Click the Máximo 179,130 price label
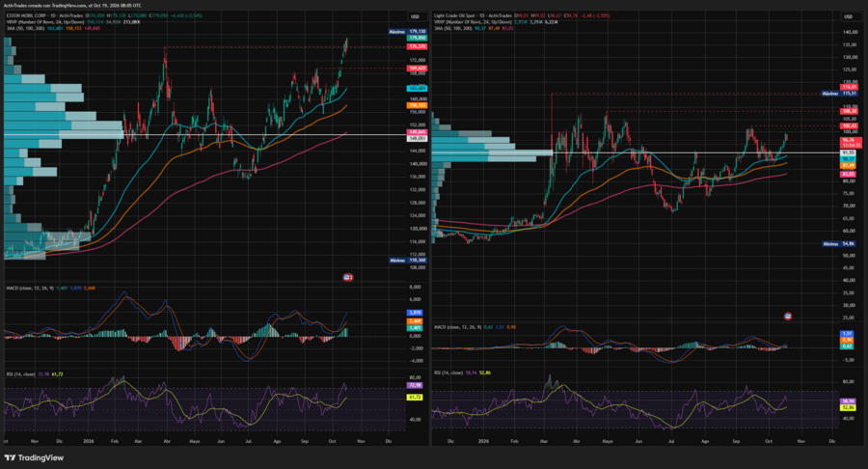 click(407, 32)
